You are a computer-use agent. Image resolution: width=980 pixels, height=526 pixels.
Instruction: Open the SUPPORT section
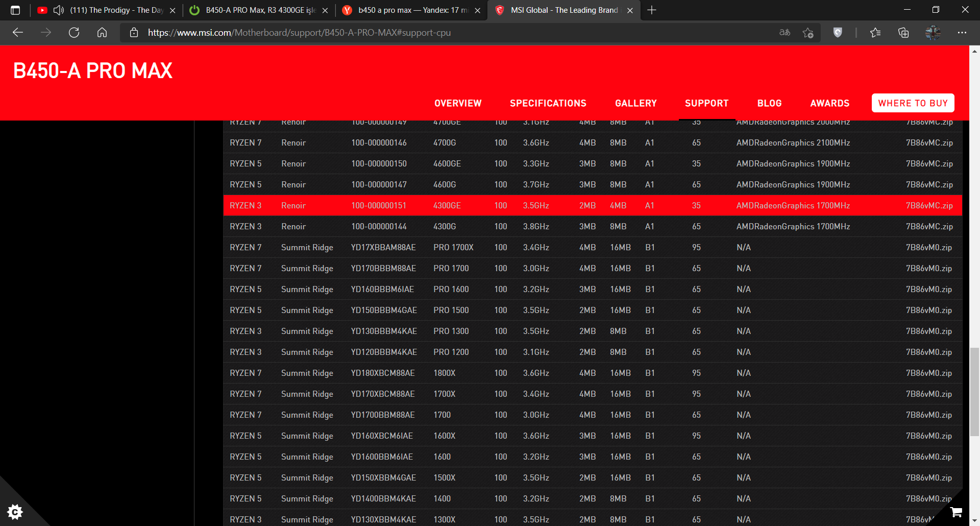pyautogui.click(x=707, y=103)
